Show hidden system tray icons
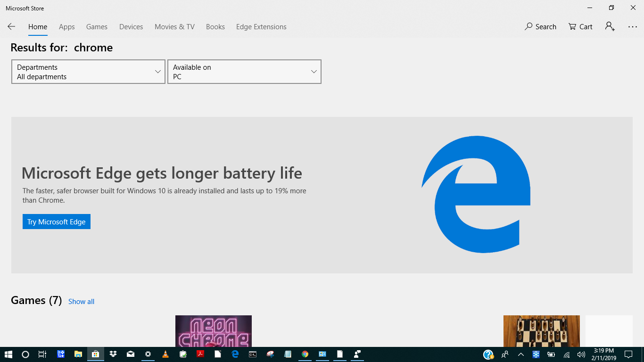 click(x=520, y=354)
